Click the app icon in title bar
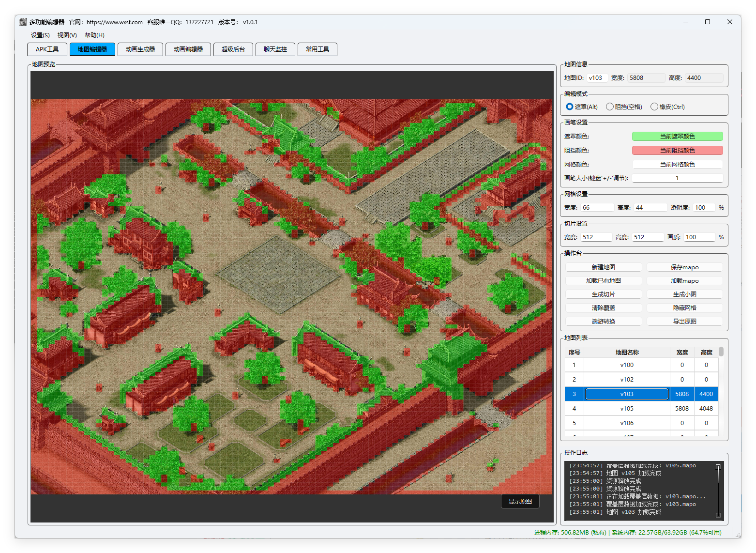The width and height of the screenshot is (756, 553). [23, 22]
